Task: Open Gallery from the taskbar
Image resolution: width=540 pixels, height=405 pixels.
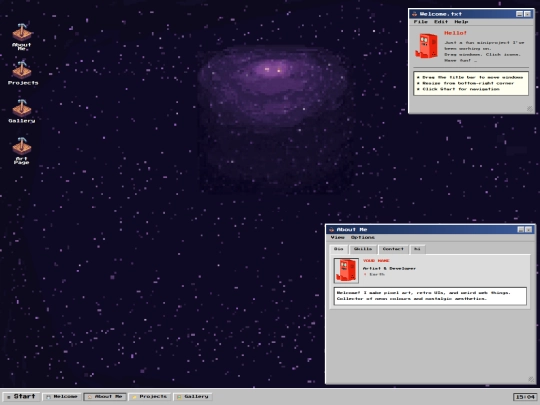Action: 193,397
